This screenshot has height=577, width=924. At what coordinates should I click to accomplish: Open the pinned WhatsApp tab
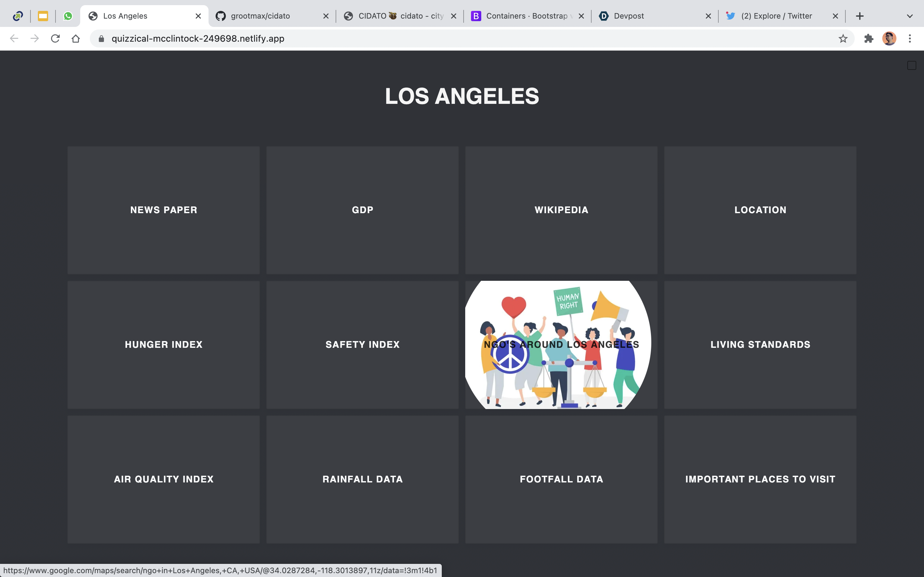point(68,16)
